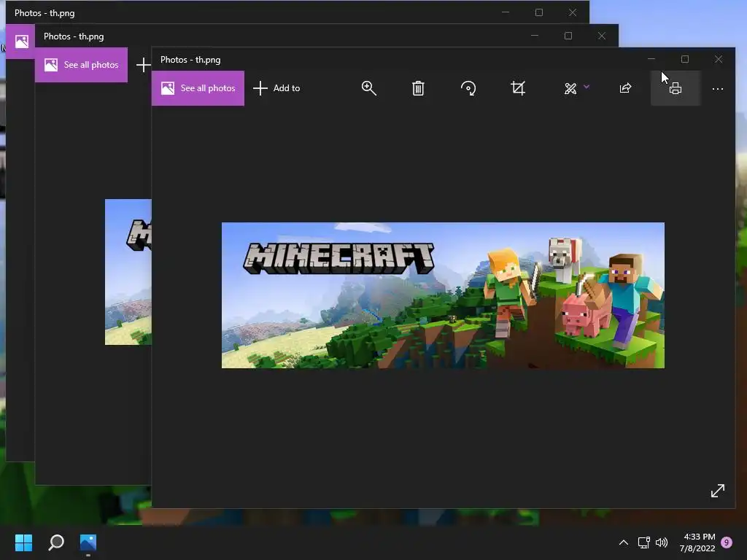Click the front window title Photos - th.png
Viewport: 747px width, 560px height.
[x=190, y=60]
